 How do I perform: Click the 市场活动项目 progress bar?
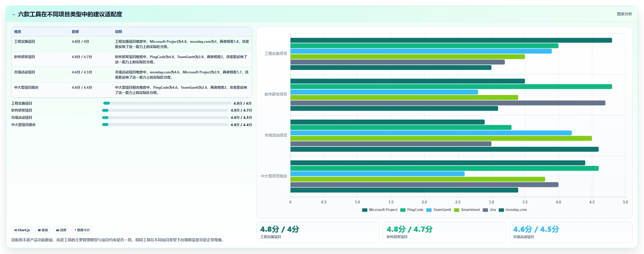click(165, 118)
